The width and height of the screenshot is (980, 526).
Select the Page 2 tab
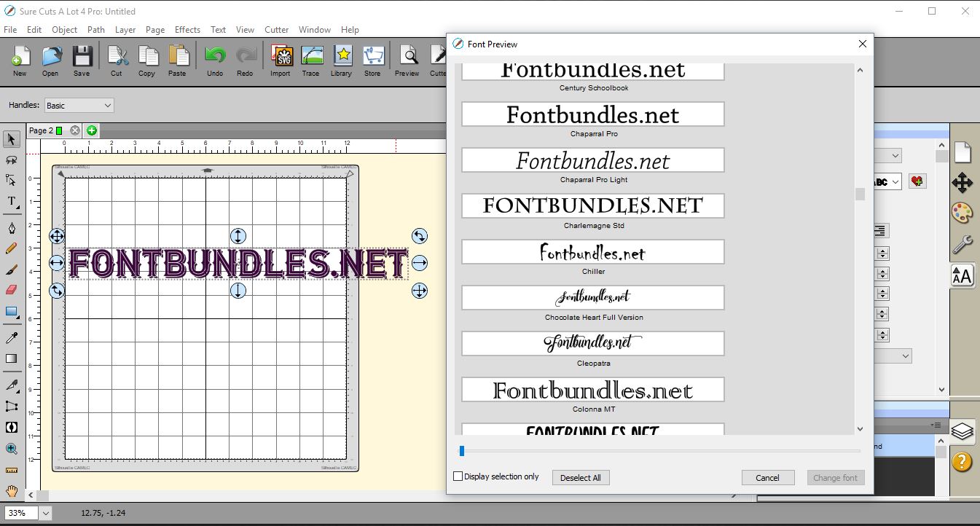pyautogui.click(x=45, y=130)
